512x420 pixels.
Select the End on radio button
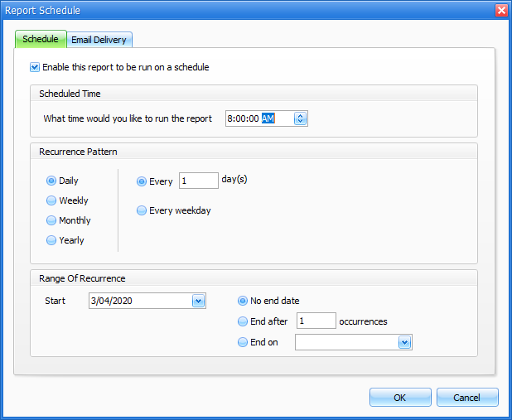[x=243, y=342]
